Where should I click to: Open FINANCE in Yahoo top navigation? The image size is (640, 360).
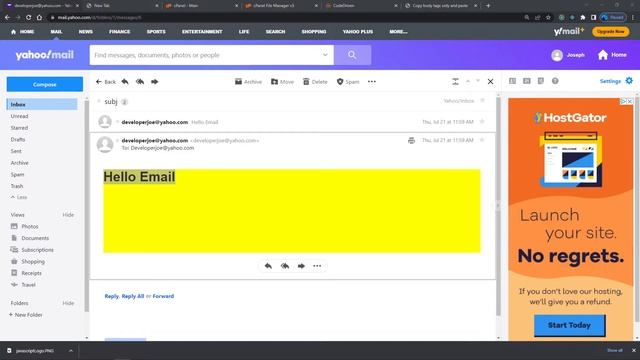coord(120,31)
